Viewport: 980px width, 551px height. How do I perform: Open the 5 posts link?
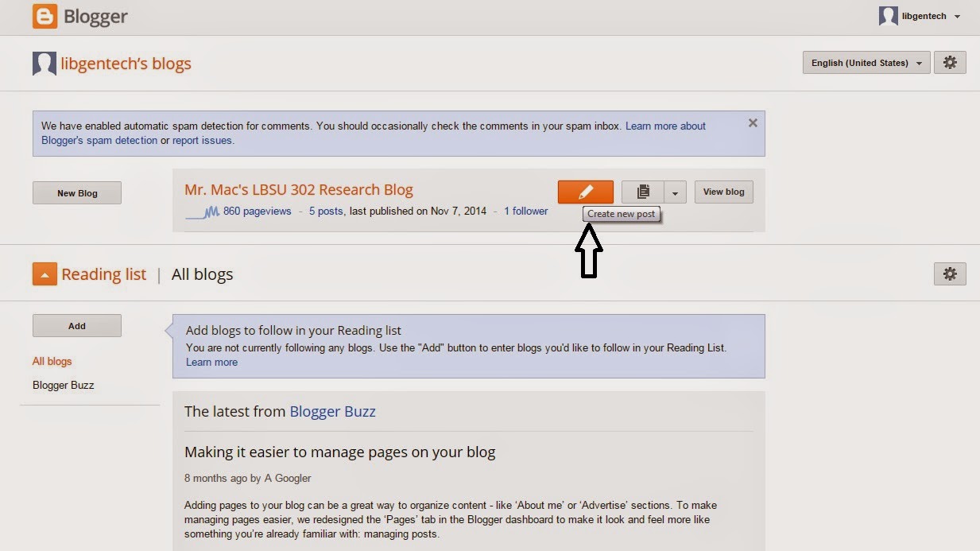(326, 211)
